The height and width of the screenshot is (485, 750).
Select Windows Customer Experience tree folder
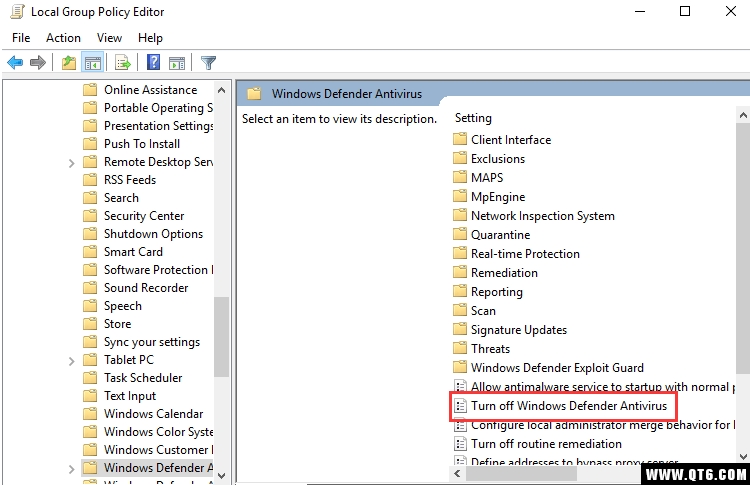(x=148, y=450)
